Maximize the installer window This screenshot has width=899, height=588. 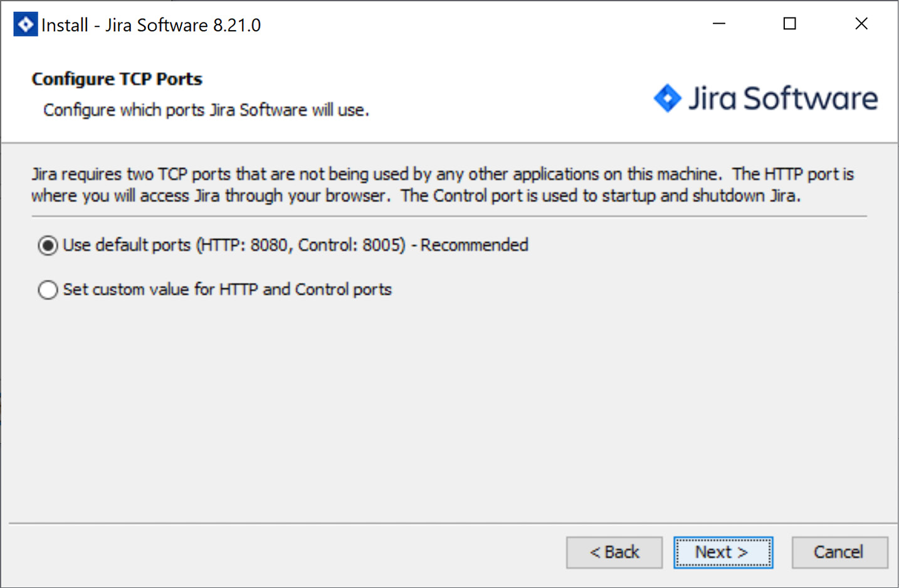(x=789, y=23)
